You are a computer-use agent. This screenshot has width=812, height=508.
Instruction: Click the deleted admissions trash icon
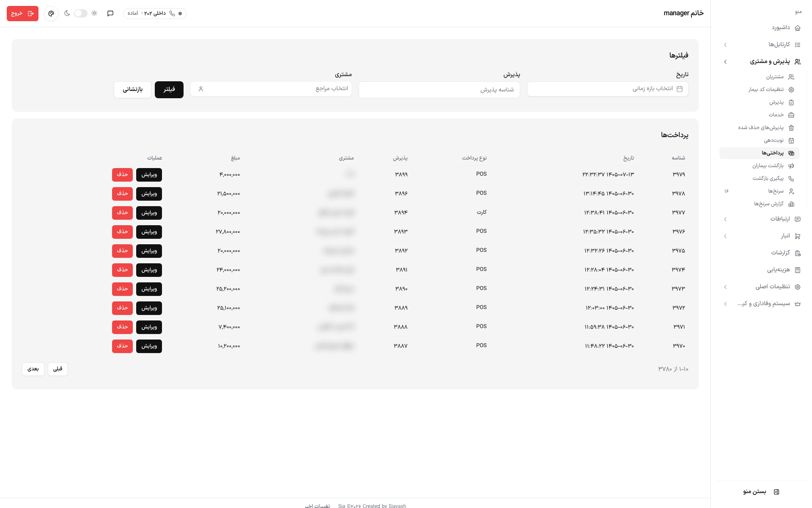(791, 128)
